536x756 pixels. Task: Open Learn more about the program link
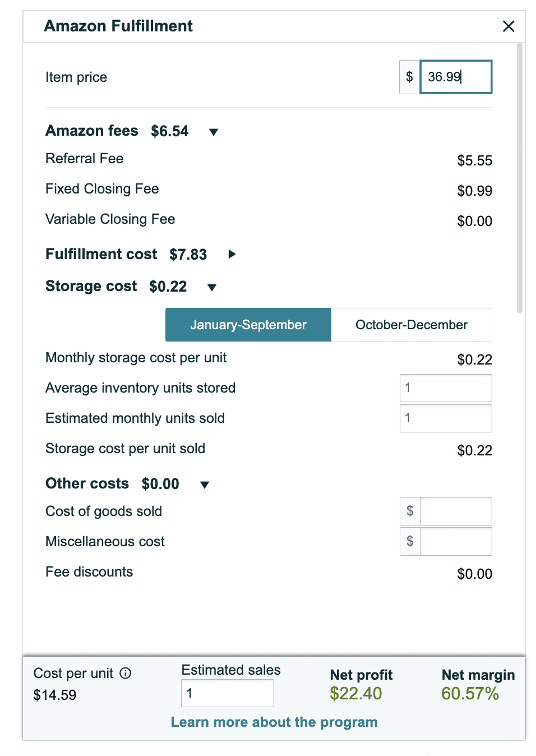click(x=274, y=722)
